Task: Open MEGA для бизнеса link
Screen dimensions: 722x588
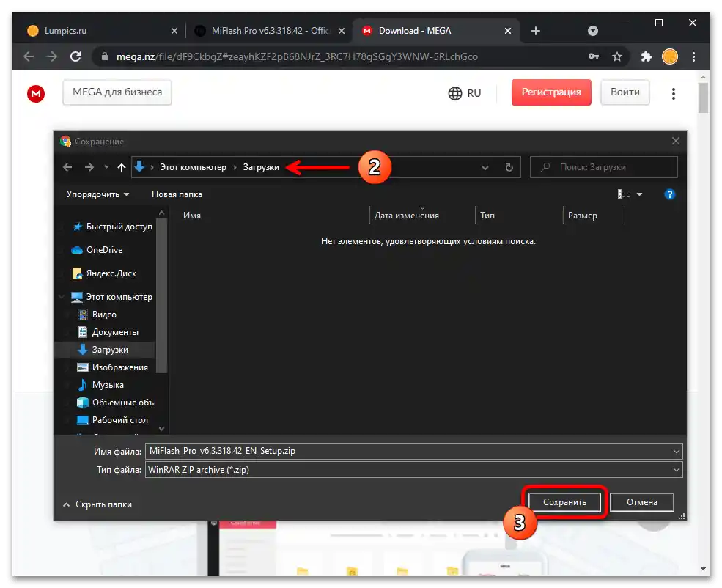Action: (x=117, y=92)
